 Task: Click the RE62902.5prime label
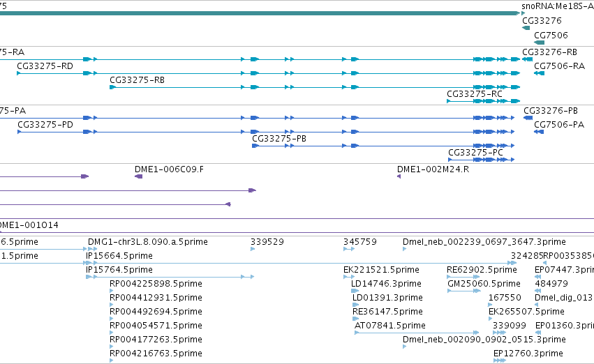482,270
